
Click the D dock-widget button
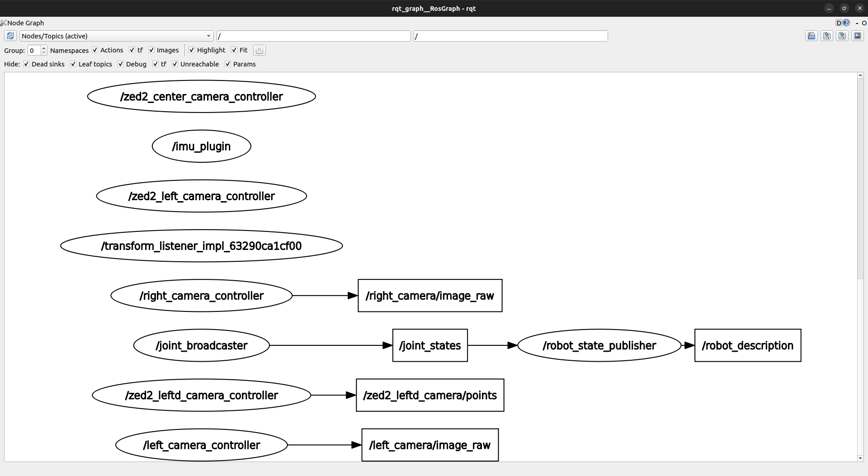click(839, 23)
